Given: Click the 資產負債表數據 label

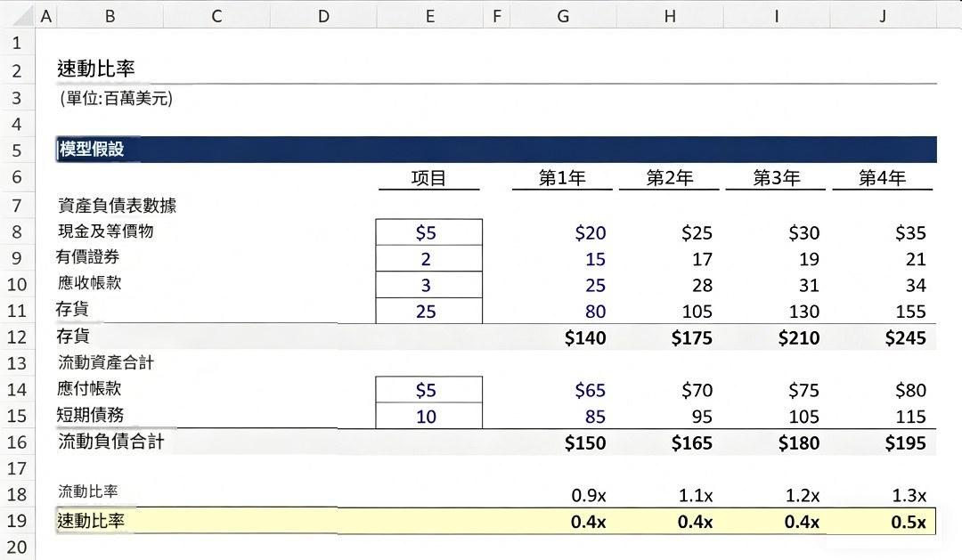Looking at the screenshot, I should pos(118,206).
